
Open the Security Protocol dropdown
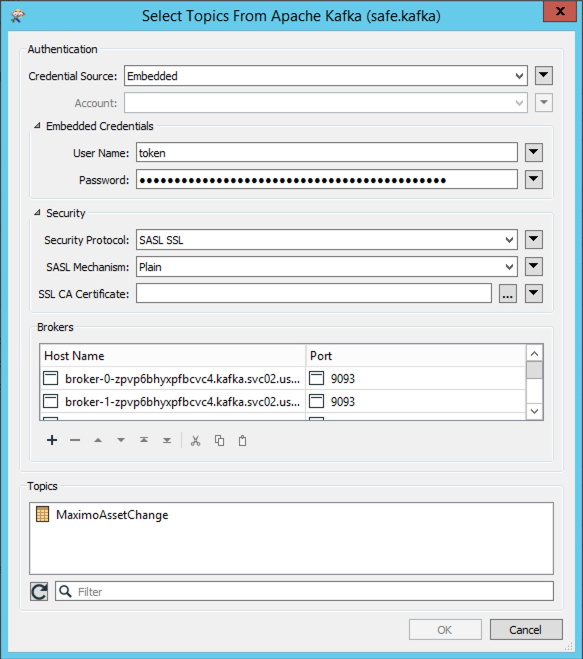[x=327, y=240]
